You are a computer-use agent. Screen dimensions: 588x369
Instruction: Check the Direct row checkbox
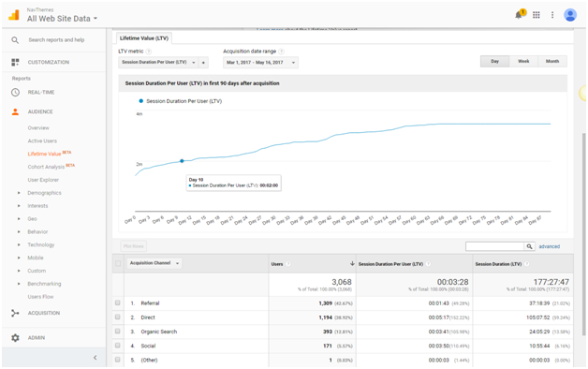tap(118, 317)
